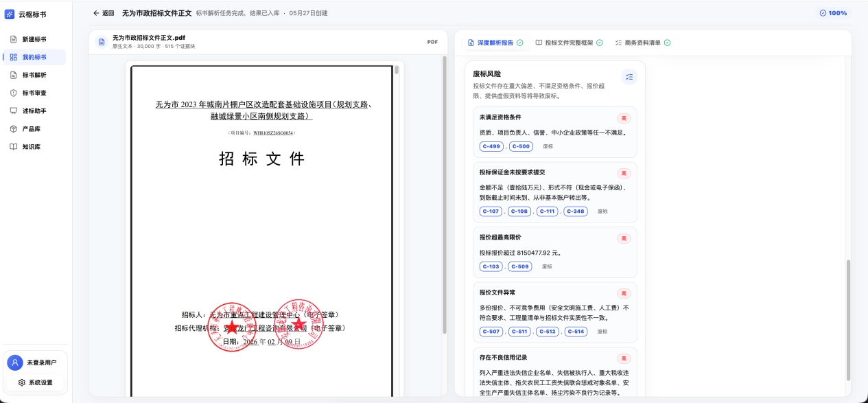Image resolution: width=868 pixels, height=403 pixels.
Task: Open evidence tag C-348
Action: pyautogui.click(x=576, y=211)
